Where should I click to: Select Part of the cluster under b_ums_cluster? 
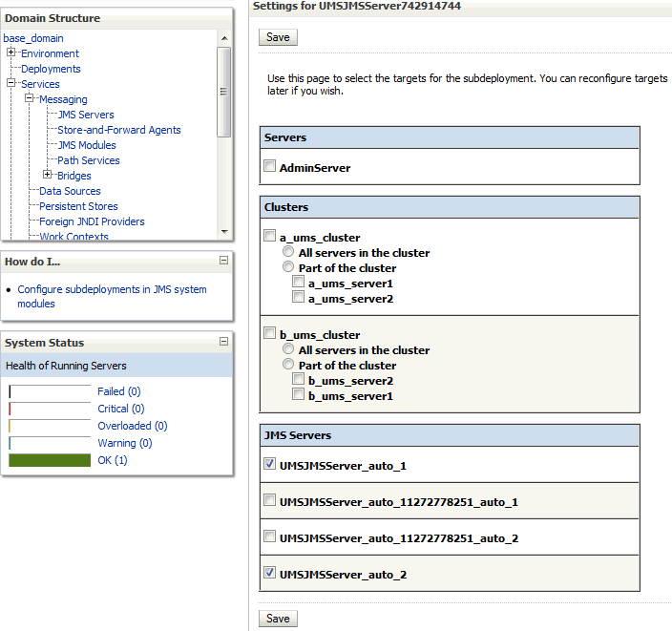tap(288, 364)
